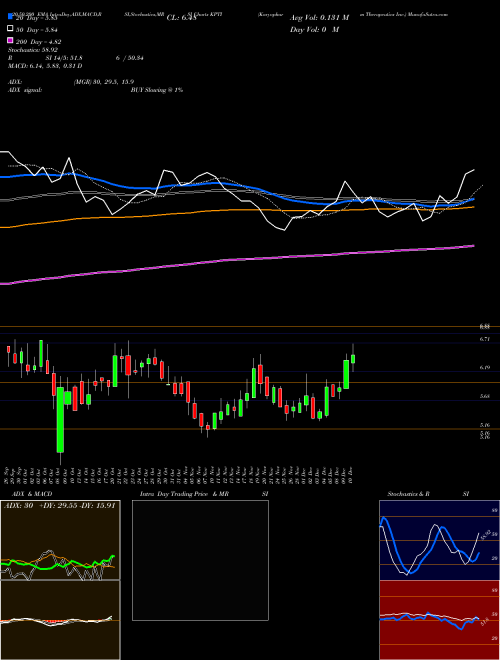Viewport: 500px width, 660px height.
Task: Select the '200 Day - 4.82' legend text
Action: tap(39, 41)
